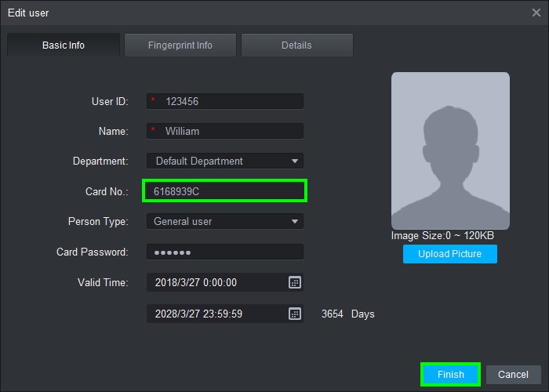Click the Upload Picture button

pyautogui.click(x=450, y=254)
